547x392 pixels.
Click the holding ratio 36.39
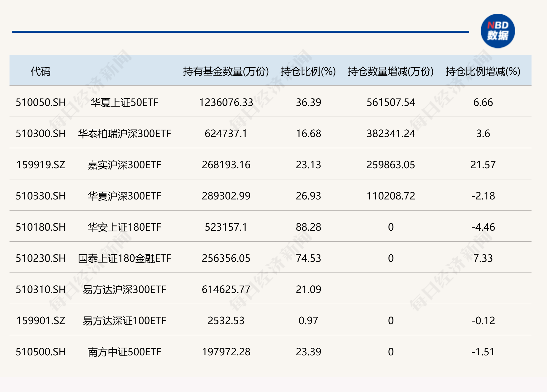(308, 102)
